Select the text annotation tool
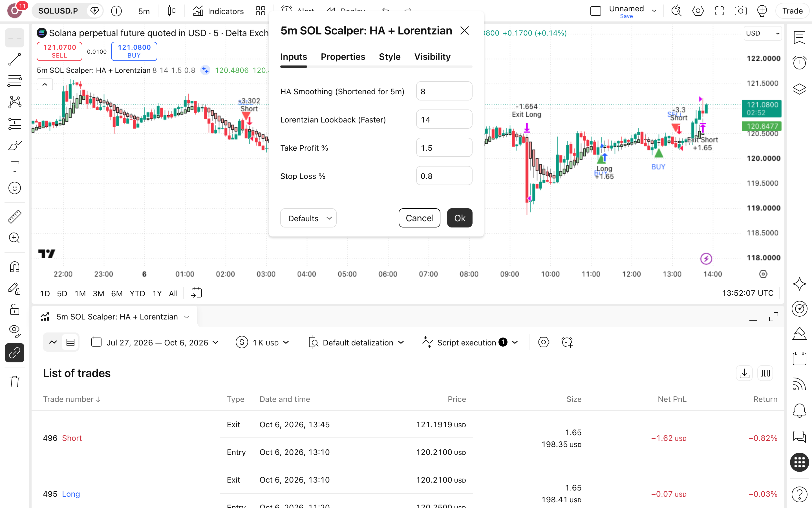 pyautogui.click(x=14, y=167)
